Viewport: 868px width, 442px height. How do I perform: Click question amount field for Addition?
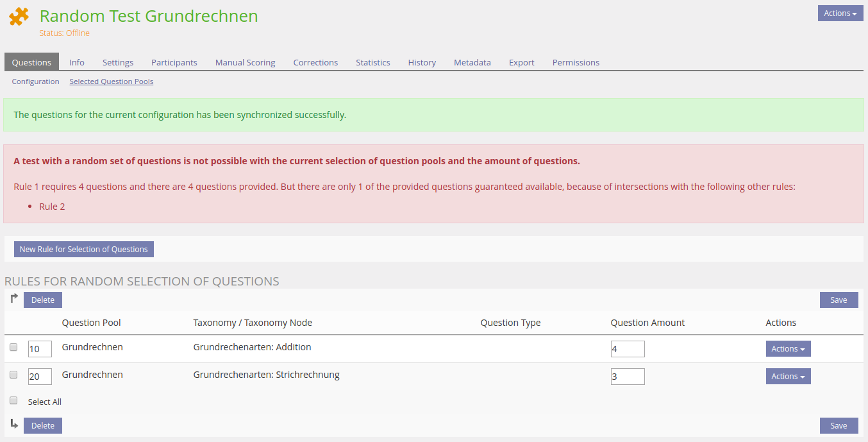[627, 349]
